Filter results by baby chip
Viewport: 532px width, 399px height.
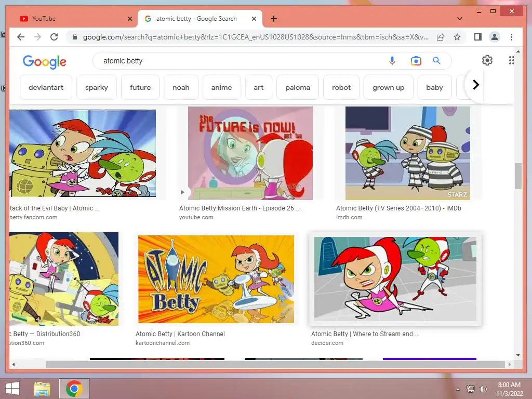[x=435, y=87]
